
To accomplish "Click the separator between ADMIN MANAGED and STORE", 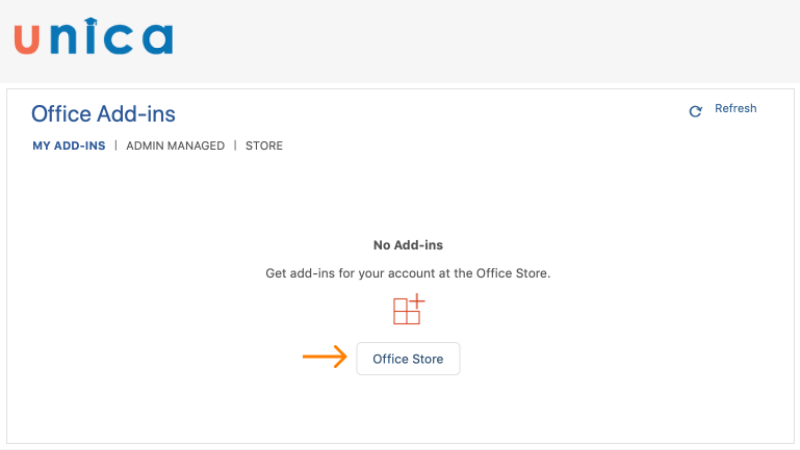I will (x=235, y=146).
